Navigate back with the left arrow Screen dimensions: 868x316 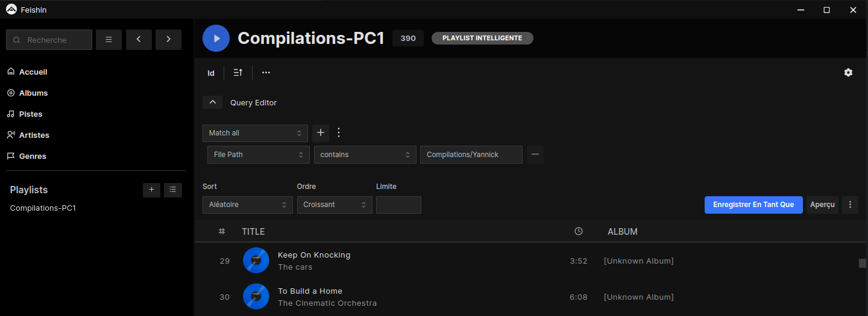point(139,40)
